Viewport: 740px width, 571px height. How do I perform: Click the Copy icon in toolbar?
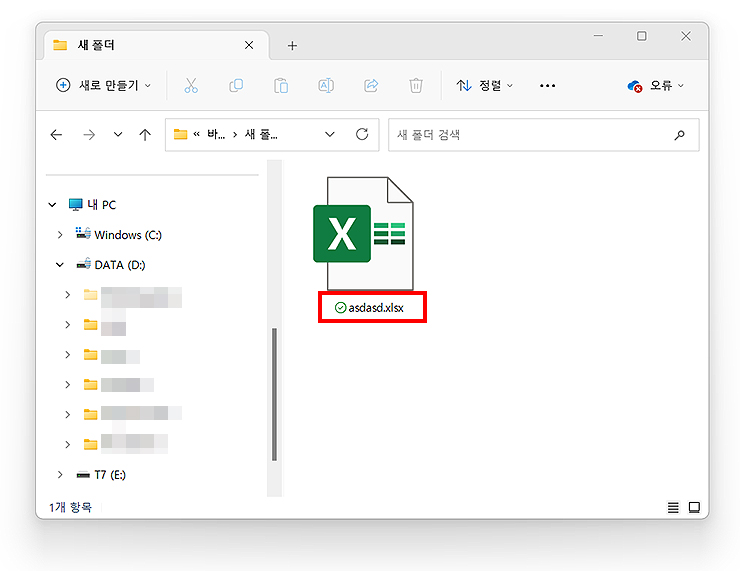click(x=236, y=85)
